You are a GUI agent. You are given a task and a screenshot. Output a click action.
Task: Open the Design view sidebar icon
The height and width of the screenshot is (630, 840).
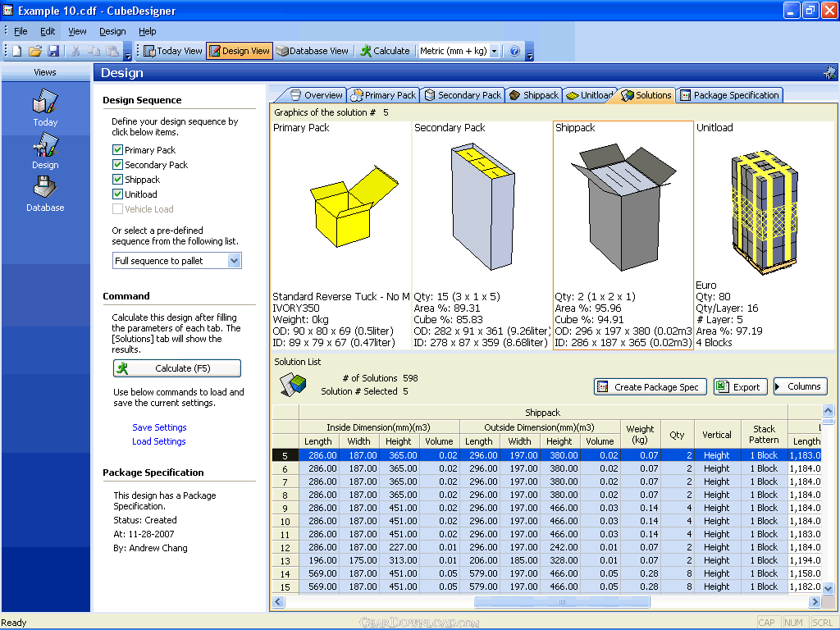[45, 151]
